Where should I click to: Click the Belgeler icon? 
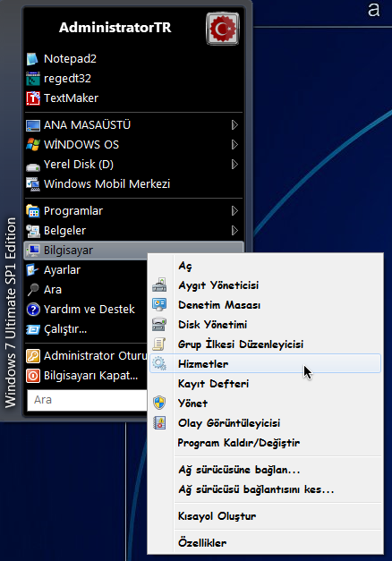[x=33, y=231]
